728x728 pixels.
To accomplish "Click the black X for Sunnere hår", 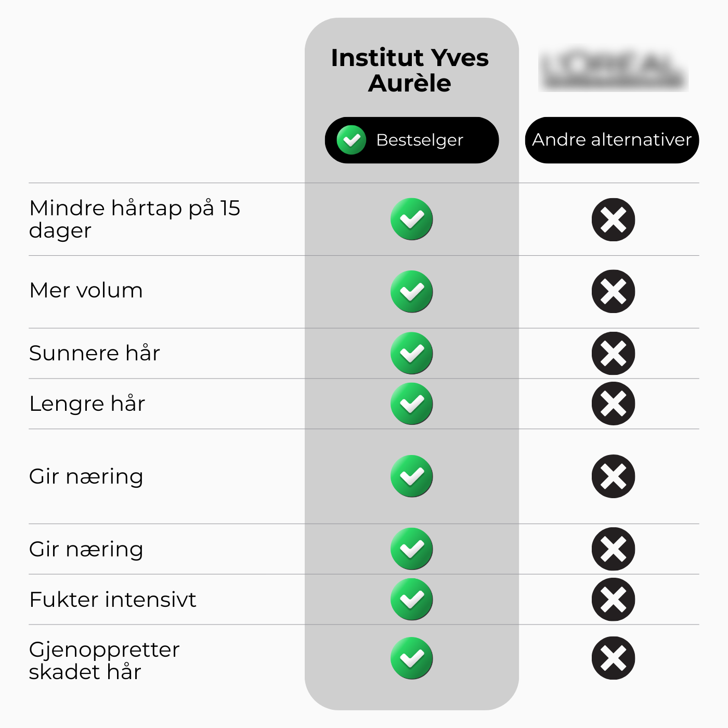I will click(x=613, y=354).
